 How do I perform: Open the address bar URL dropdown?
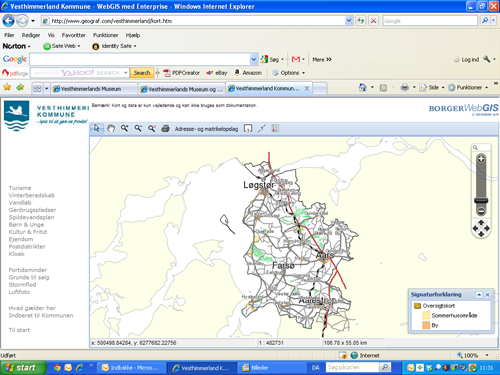click(349, 21)
